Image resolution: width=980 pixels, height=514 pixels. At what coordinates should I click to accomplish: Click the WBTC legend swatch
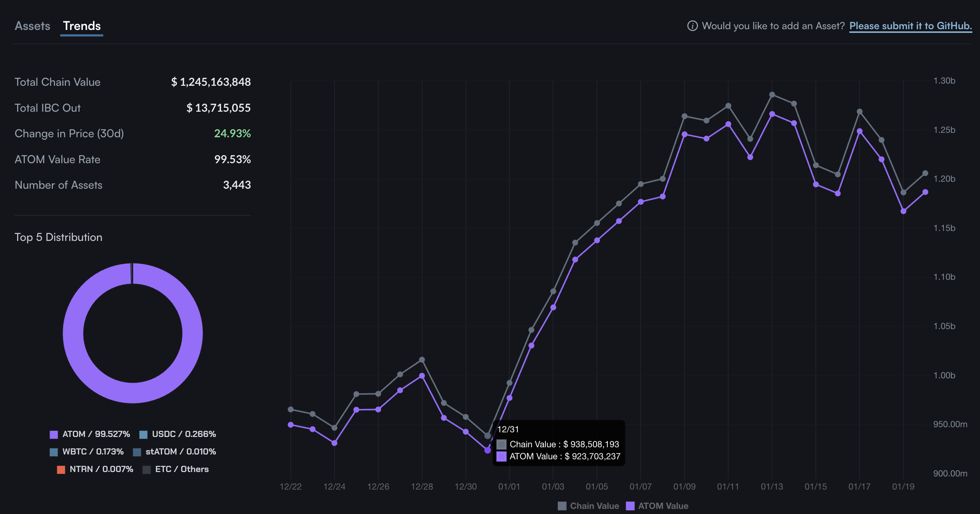tap(54, 452)
